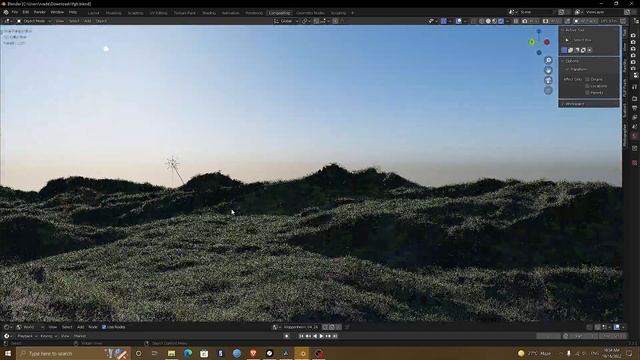The image size is (640, 360).
Task: Play the animation
Action: pyautogui.click(x=321, y=336)
